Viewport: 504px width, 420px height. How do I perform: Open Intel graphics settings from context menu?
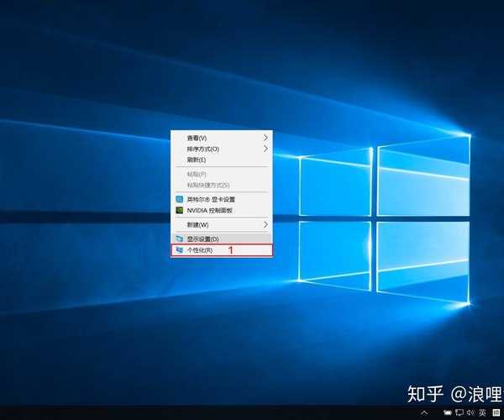pos(222,199)
